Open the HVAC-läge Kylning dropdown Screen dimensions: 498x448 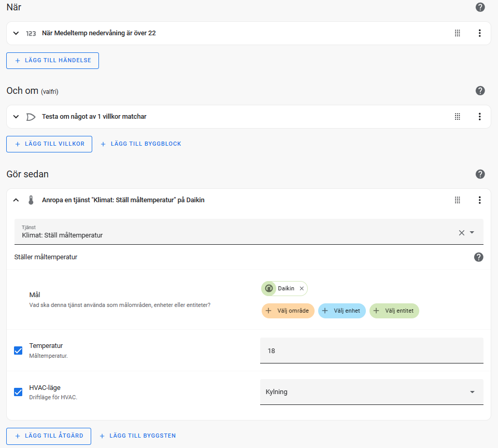tap(371, 392)
